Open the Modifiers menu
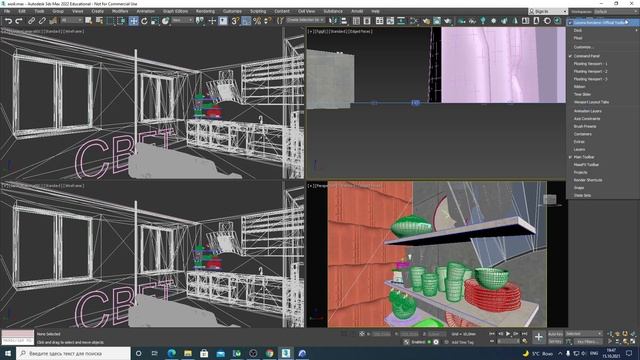 pyautogui.click(x=120, y=11)
